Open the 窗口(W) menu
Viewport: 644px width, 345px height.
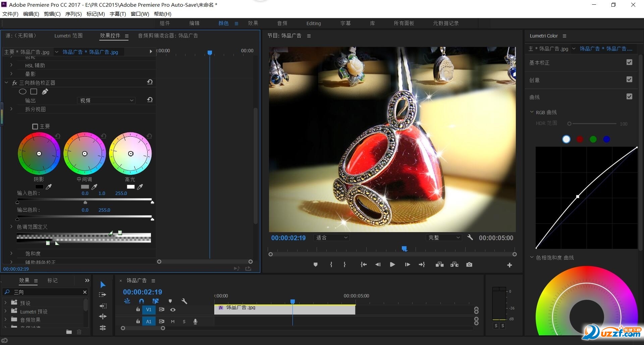point(140,14)
